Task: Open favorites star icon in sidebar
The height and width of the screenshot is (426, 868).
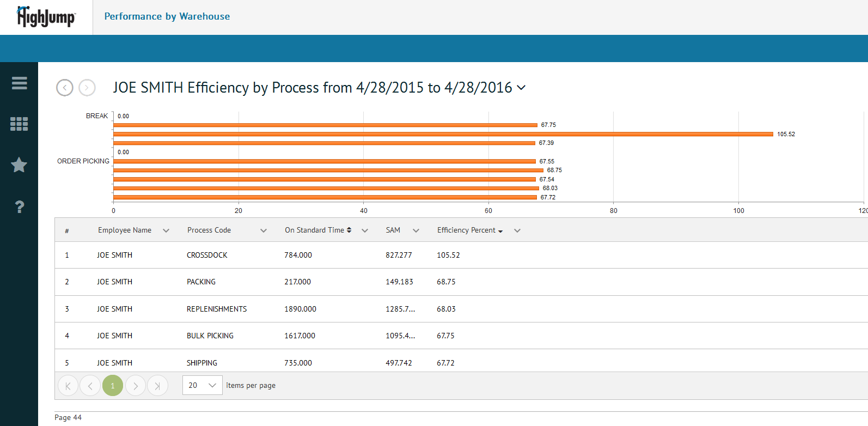Action: (x=19, y=165)
